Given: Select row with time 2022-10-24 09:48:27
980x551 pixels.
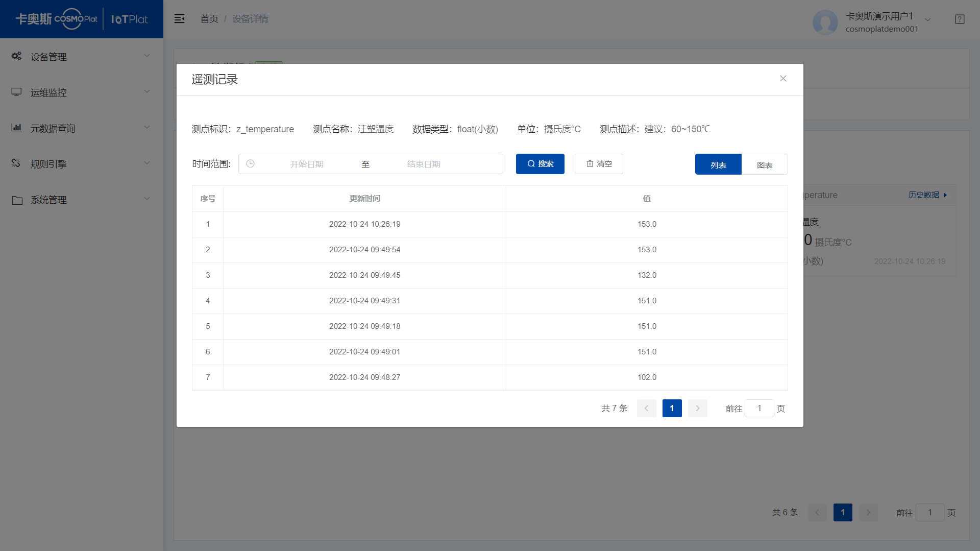Looking at the screenshot, I should pyautogui.click(x=490, y=377).
